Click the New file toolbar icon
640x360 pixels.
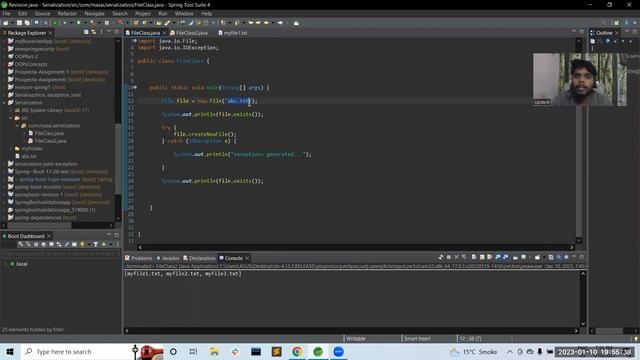coord(6,23)
